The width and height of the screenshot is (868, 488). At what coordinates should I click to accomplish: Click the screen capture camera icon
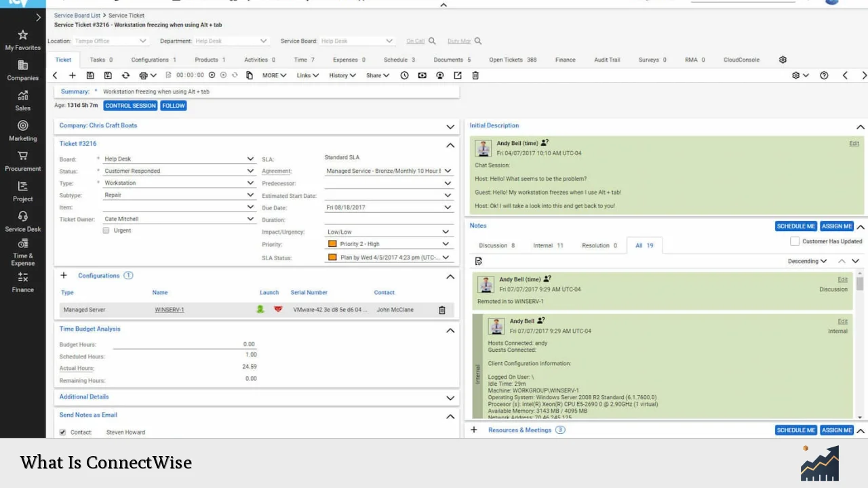tap(422, 75)
